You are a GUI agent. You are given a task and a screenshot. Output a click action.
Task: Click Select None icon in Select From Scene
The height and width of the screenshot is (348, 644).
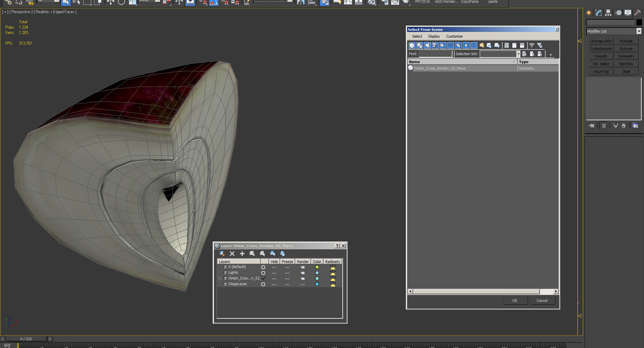pyautogui.click(x=514, y=45)
